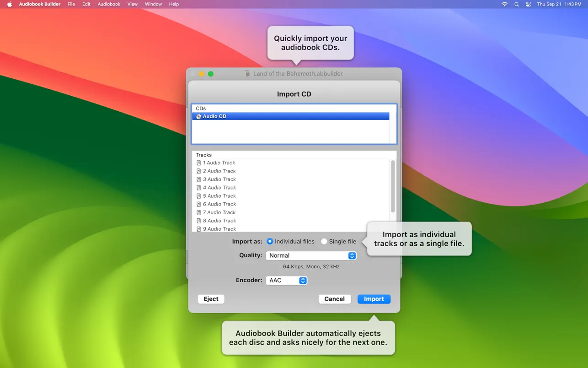The height and width of the screenshot is (368, 588).
Task: Click the Wi-Fi status icon
Action: click(504, 4)
